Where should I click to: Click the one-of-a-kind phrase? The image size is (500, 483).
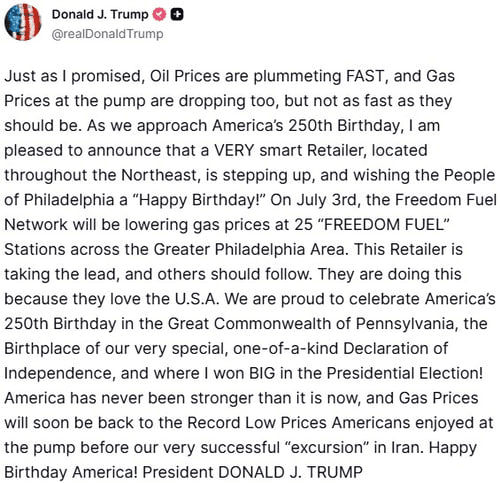coord(286,349)
